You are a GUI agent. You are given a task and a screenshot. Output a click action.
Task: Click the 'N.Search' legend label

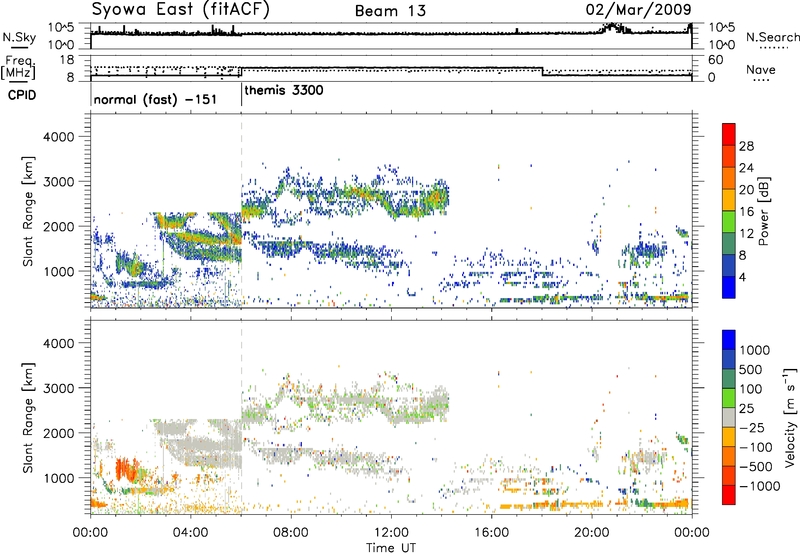(x=772, y=37)
